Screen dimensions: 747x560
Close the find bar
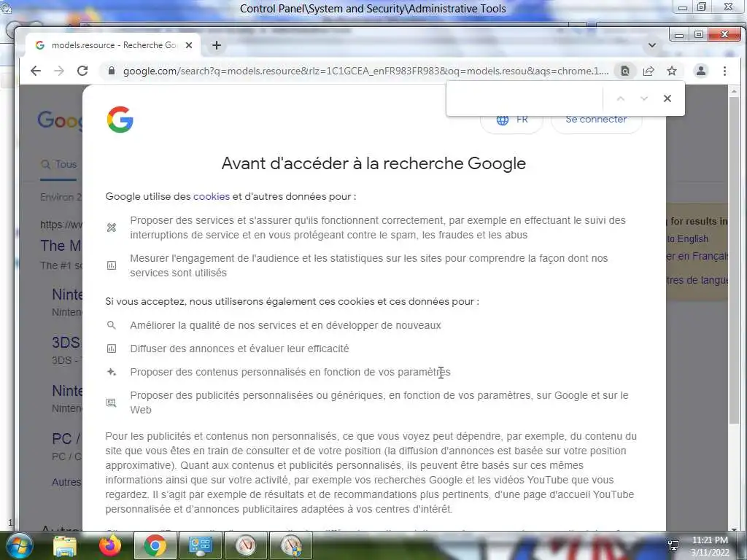[667, 98]
